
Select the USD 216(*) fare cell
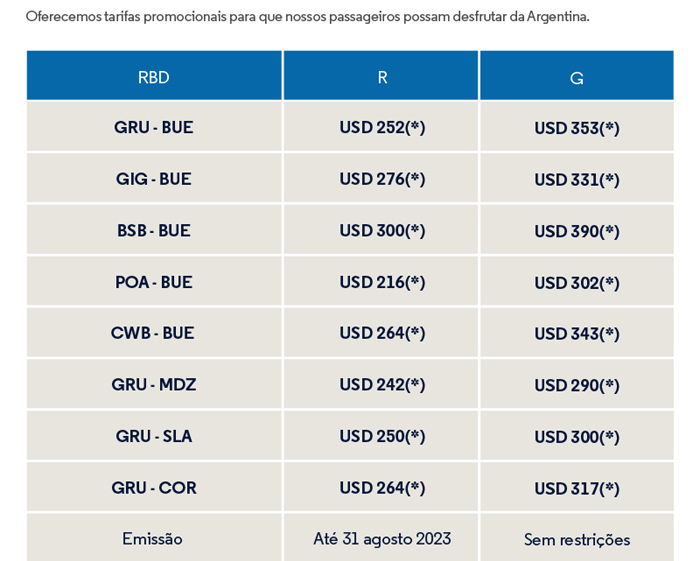pyautogui.click(x=381, y=281)
